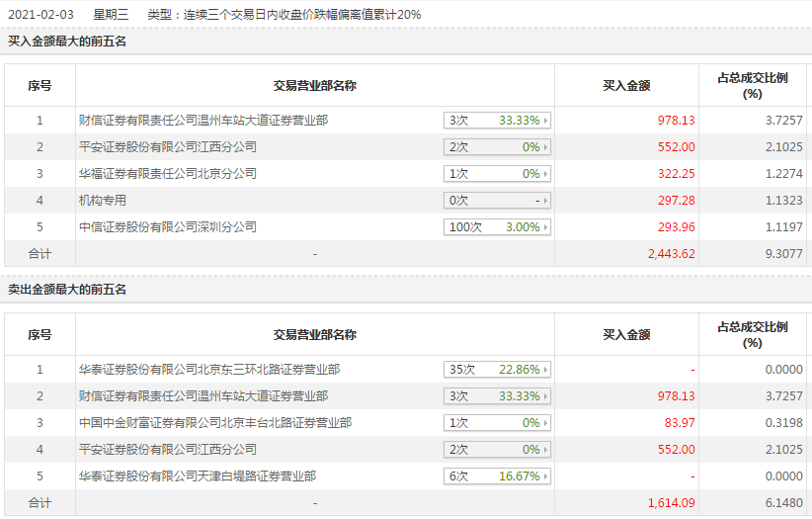Viewport: 812px width, 519px height.
Task: Expand the 100次 3.00% box for 中信证券深圳分公司
Action: coord(497,227)
